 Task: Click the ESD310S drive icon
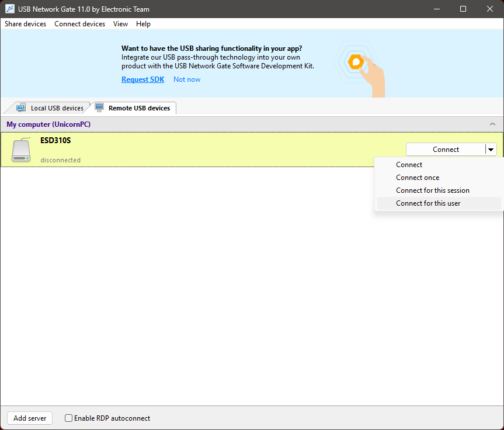(21, 150)
